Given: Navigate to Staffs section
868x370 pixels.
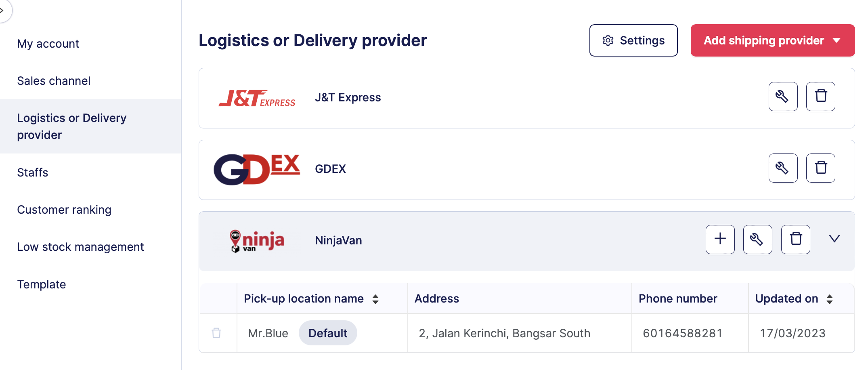Looking at the screenshot, I should tap(33, 172).
